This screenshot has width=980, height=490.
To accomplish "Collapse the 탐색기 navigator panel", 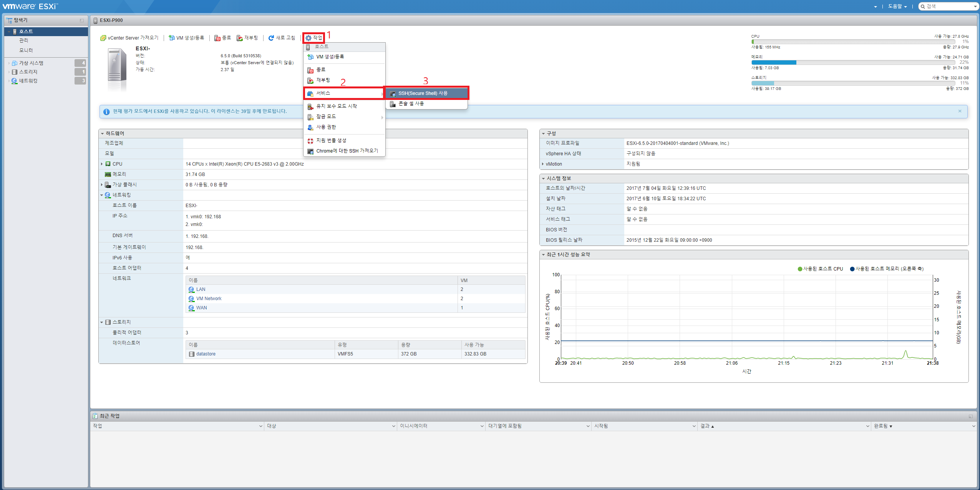I will [81, 20].
